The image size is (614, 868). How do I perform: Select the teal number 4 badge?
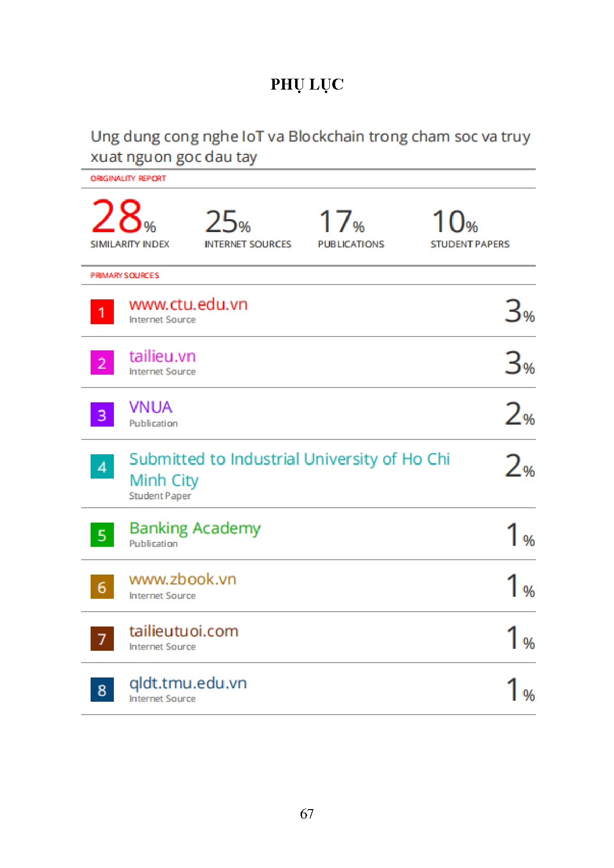[x=102, y=467]
